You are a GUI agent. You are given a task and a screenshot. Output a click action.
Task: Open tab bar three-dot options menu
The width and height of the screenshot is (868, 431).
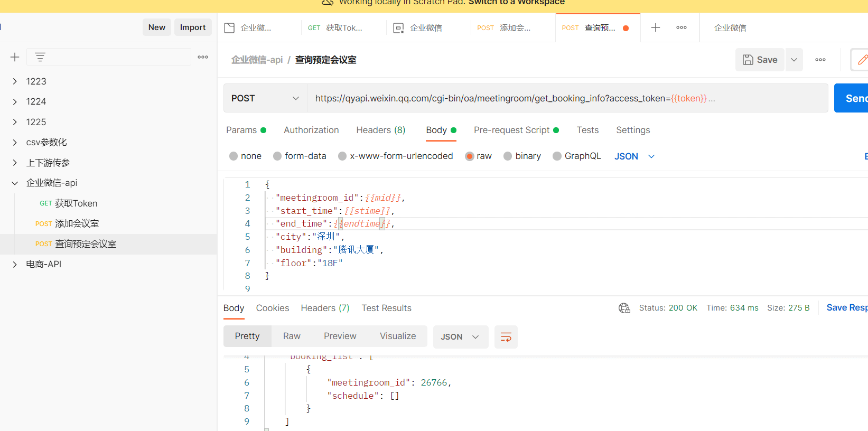click(x=682, y=27)
